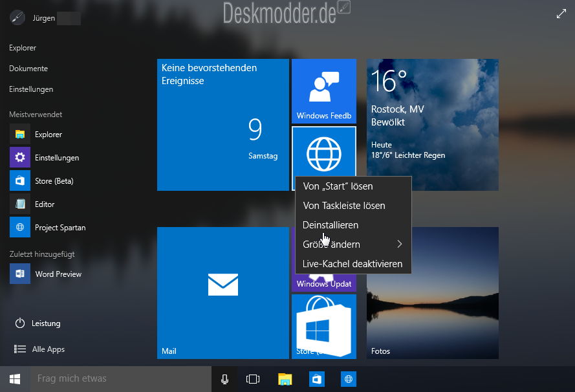
Task: Open Project Spartan from the taskbar
Action: click(x=349, y=379)
